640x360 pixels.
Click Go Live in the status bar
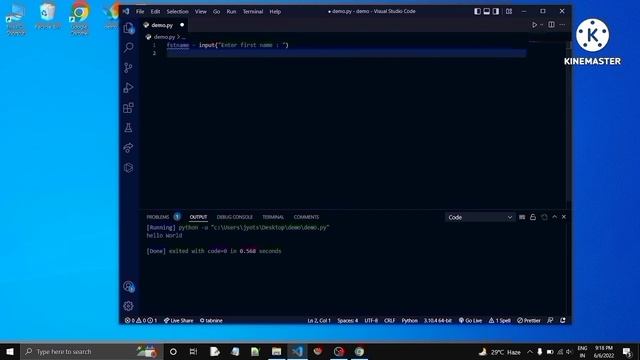point(470,320)
